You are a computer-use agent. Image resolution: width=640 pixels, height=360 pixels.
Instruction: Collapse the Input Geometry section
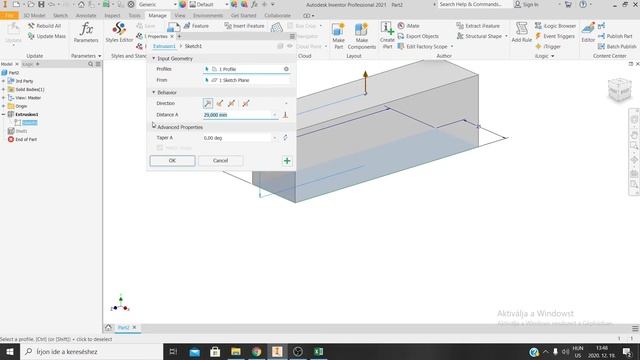153,58
